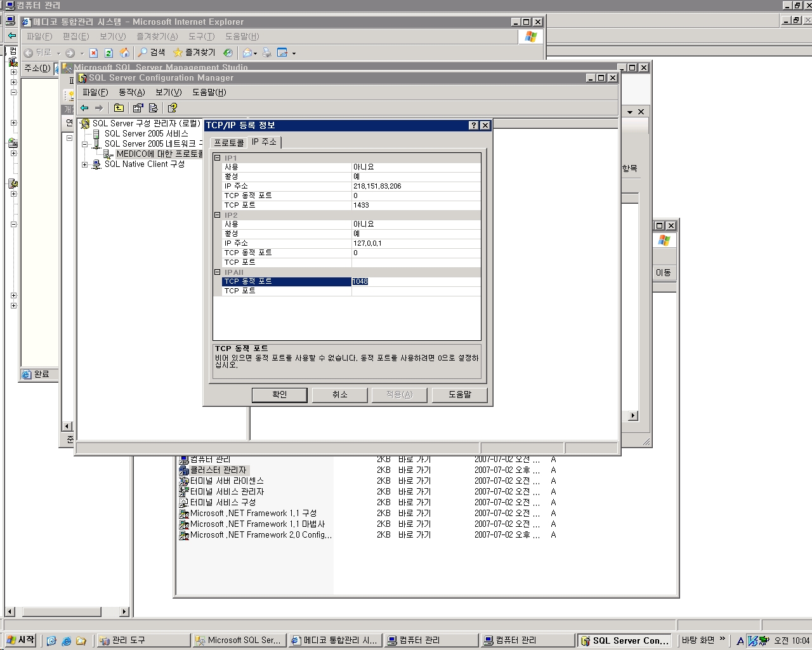Image resolution: width=812 pixels, height=650 pixels.
Task: Click IPAll TCP 동적 포트 value field 1048
Action: (416, 281)
